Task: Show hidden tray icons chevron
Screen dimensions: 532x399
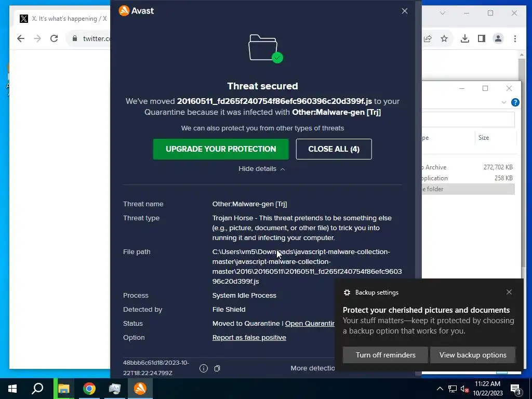Action: pos(440,389)
